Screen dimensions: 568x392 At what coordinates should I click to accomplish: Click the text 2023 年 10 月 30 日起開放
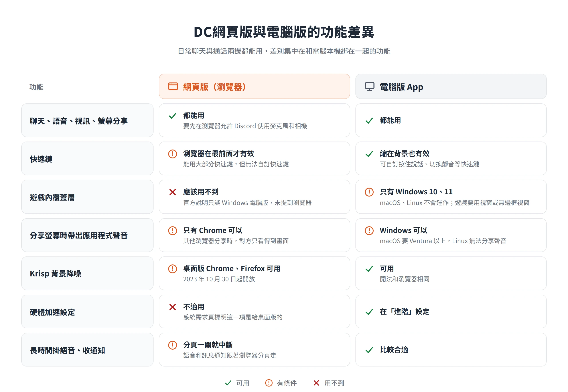(x=219, y=279)
